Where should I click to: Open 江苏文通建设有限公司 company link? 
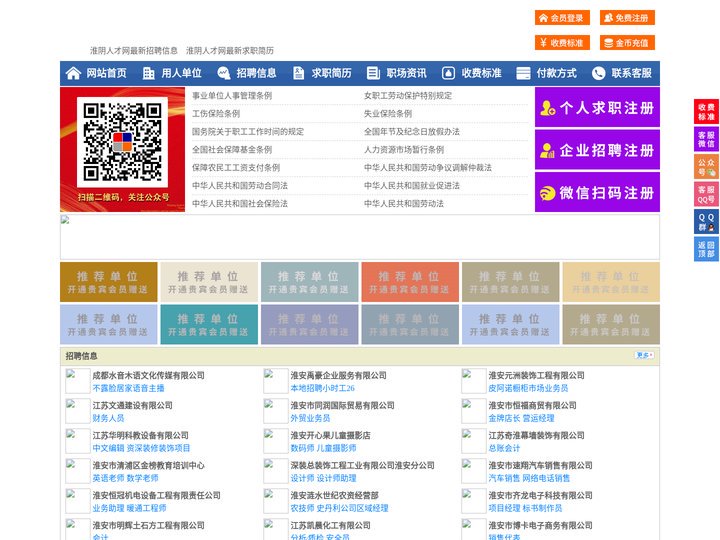(x=132, y=405)
